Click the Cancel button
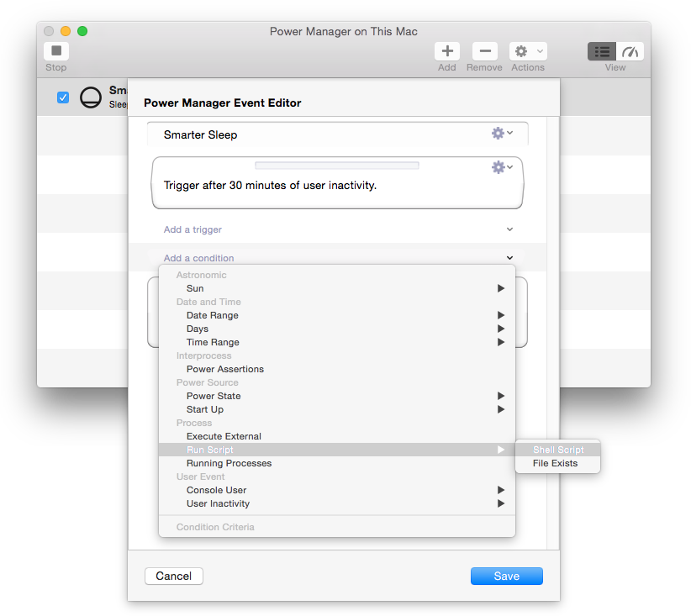Viewport: 691px width, 616px height. tap(174, 576)
